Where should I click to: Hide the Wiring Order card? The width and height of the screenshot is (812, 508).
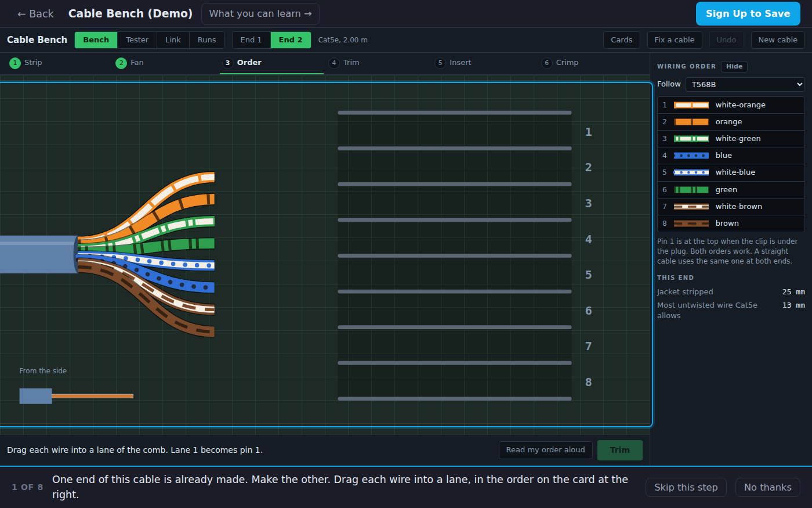pos(734,66)
